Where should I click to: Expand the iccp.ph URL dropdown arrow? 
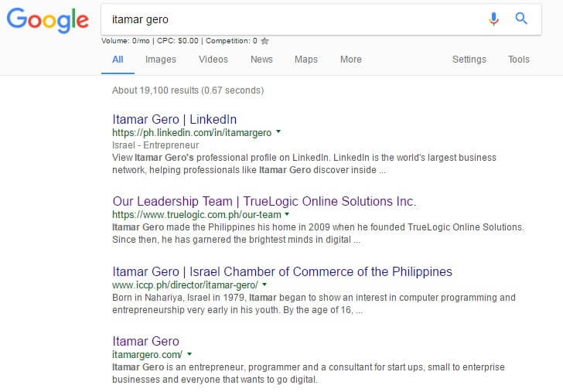pyautogui.click(x=264, y=285)
